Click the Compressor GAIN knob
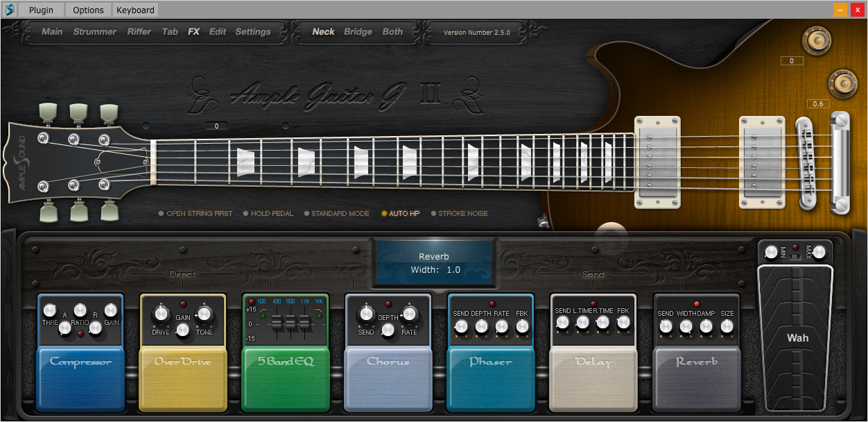The height and width of the screenshot is (422, 868). pos(111,310)
